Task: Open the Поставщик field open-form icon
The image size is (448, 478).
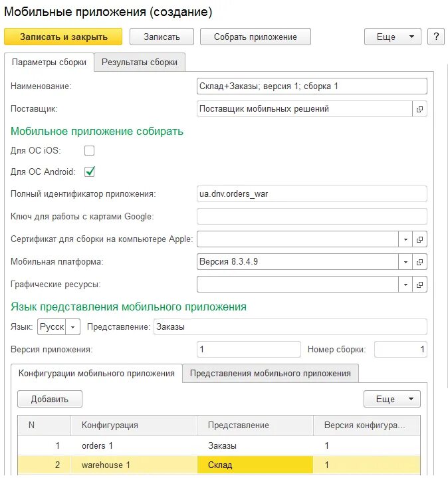Action: click(419, 109)
